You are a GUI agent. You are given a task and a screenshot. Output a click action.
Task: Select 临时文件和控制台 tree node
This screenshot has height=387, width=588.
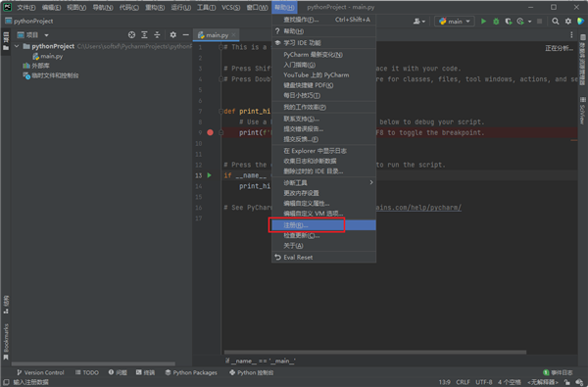click(x=51, y=75)
